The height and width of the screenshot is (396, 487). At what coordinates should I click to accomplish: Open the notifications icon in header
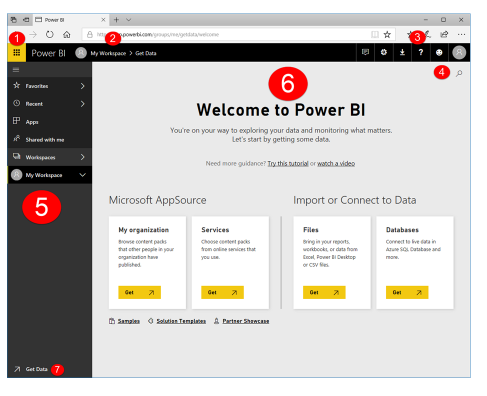pyautogui.click(x=365, y=52)
